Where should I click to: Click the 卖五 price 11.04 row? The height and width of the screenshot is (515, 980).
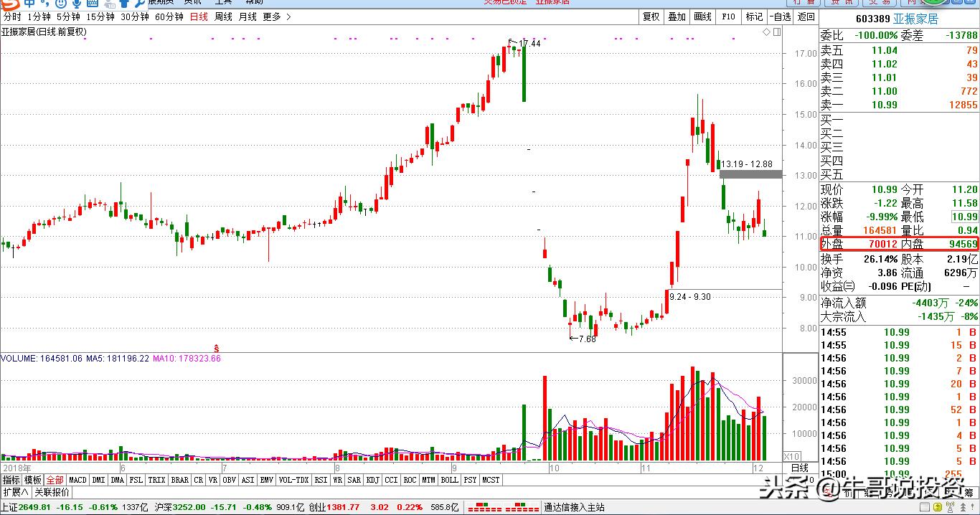900,50
